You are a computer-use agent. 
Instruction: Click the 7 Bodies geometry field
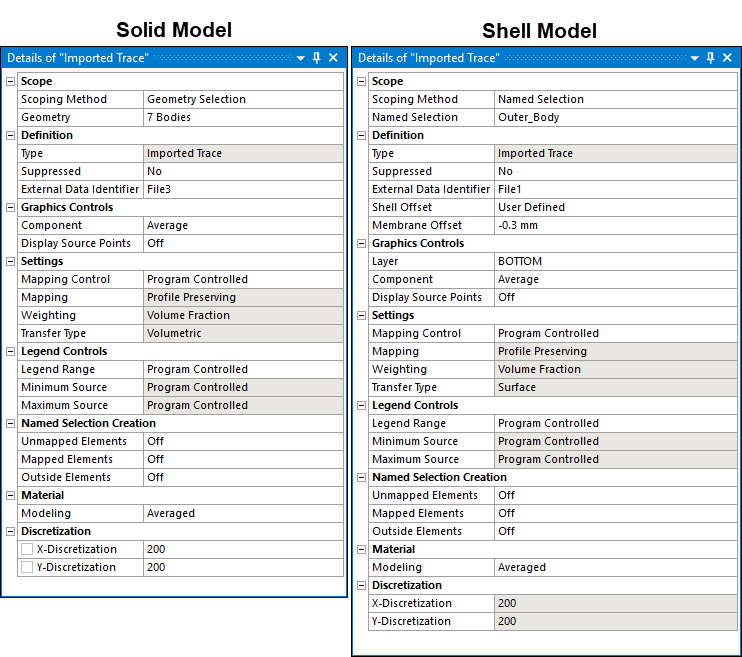click(243, 117)
